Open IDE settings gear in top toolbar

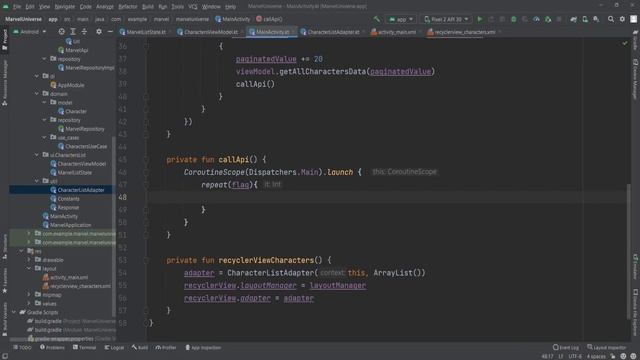[622, 19]
